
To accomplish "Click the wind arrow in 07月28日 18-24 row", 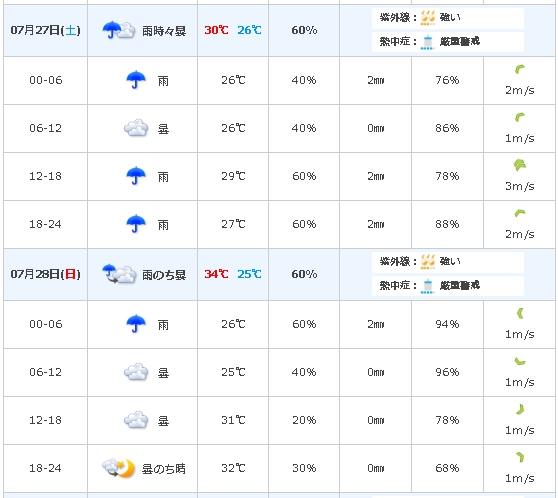I will tap(520, 457).
